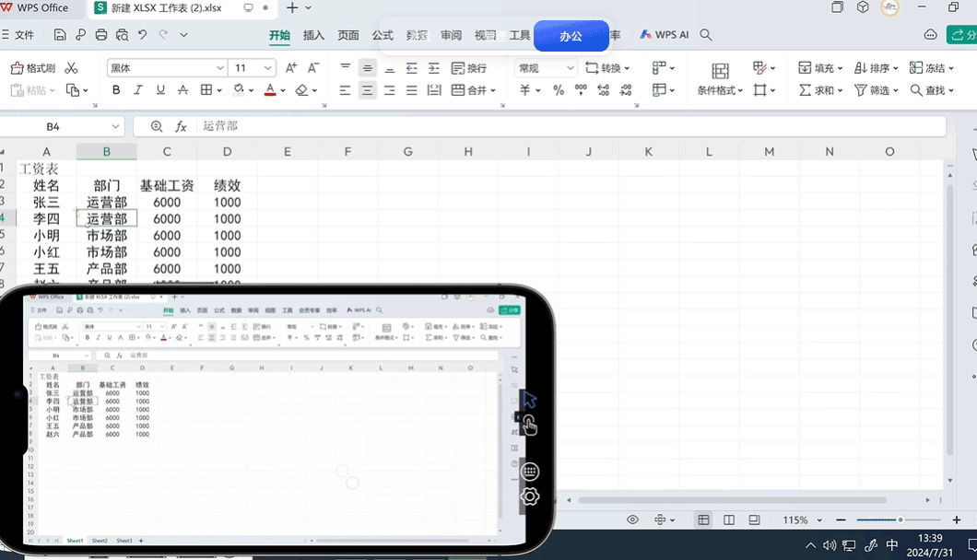Open the number format dropdown showing 常规
This screenshot has height=560, width=977.
(x=570, y=68)
